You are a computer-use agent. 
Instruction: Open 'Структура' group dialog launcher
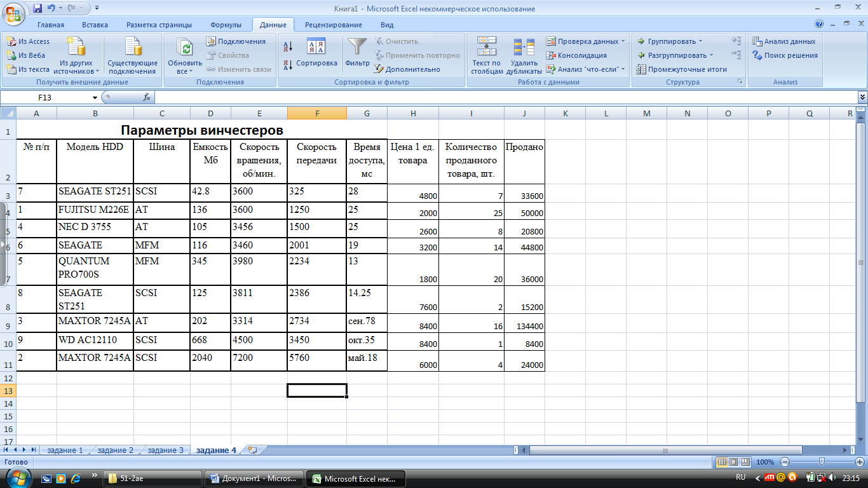[x=740, y=82]
